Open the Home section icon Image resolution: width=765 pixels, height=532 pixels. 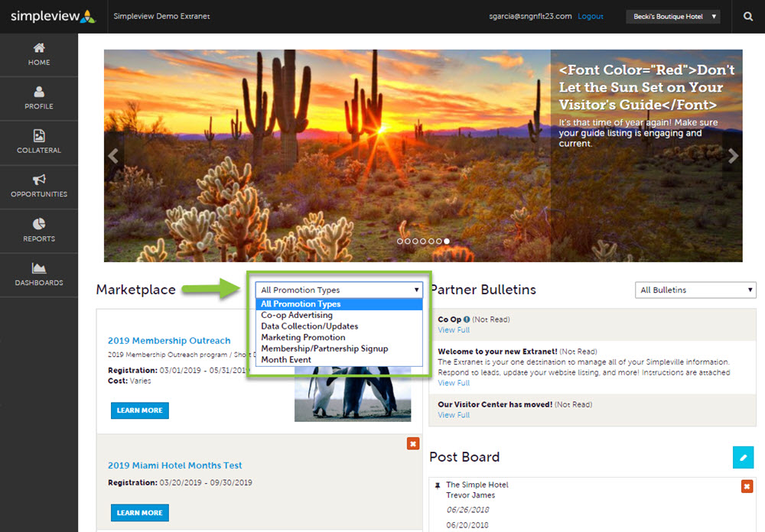coord(39,48)
